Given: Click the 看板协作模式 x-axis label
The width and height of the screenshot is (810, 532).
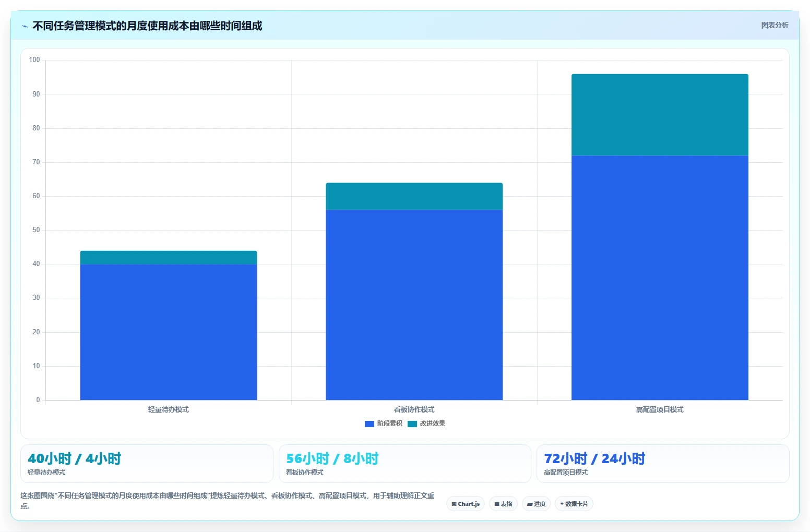Looking at the screenshot, I should click(x=414, y=409).
